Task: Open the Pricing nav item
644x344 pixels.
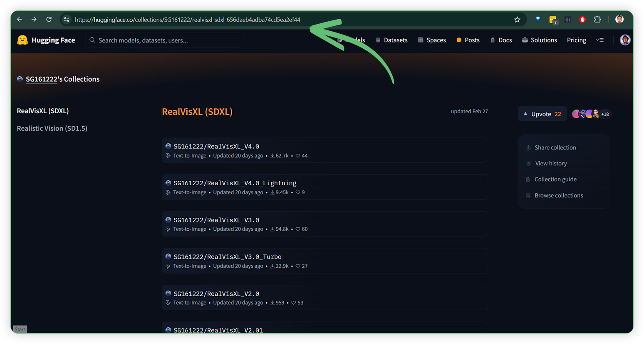Action: coord(577,40)
